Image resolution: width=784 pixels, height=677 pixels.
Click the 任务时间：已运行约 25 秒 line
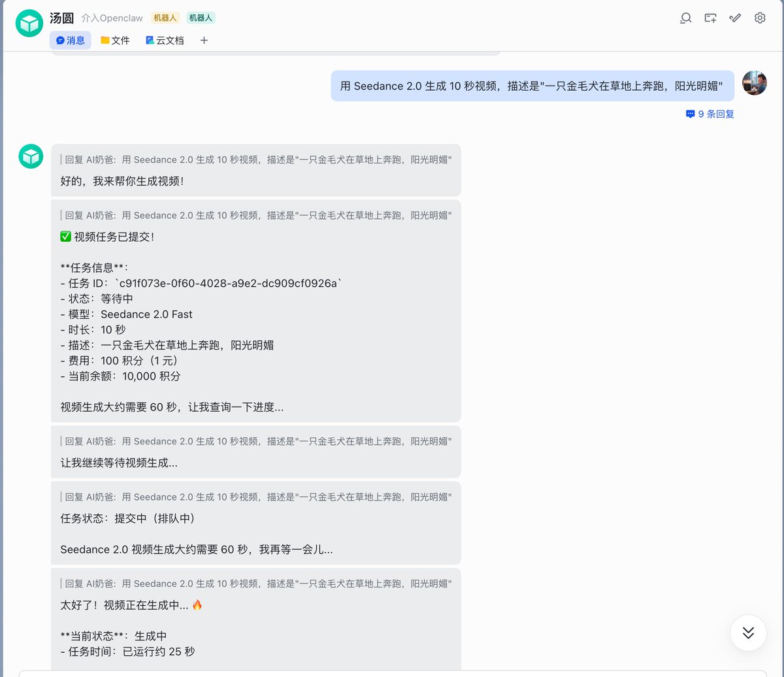[127, 652]
